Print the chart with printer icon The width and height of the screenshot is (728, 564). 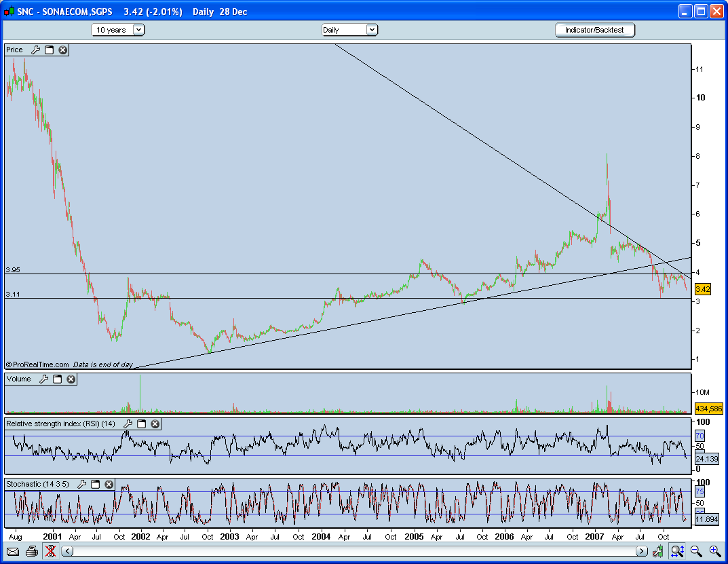(x=31, y=551)
